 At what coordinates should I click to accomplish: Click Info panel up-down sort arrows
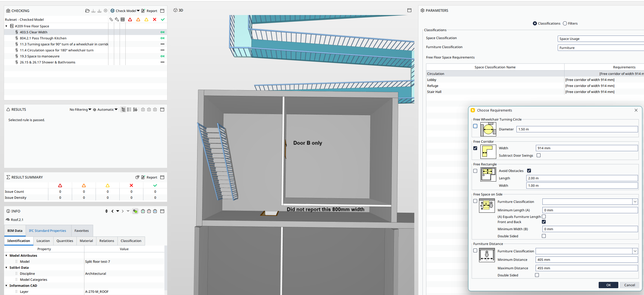point(107,211)
